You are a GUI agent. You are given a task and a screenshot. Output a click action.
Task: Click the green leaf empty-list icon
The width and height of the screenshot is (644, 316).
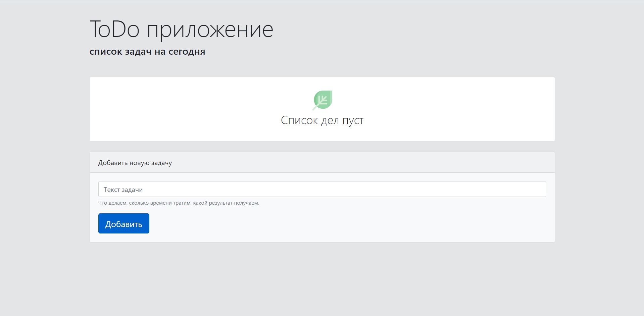point(322,100)
